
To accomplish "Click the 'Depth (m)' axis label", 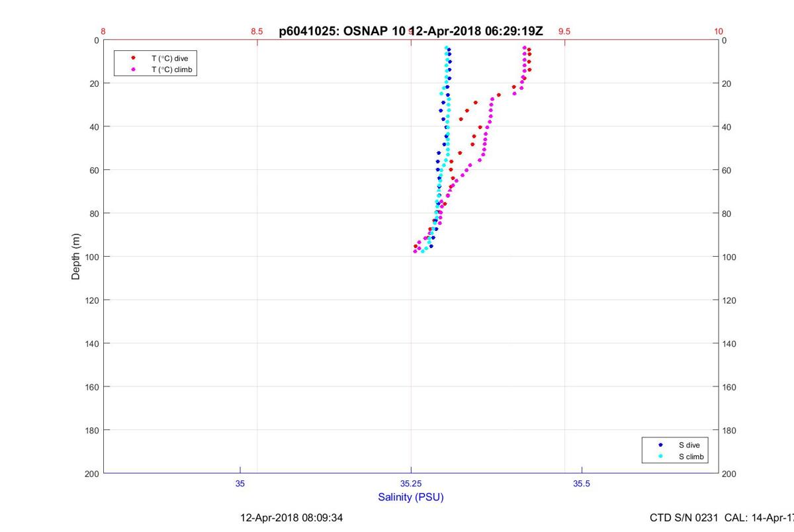I will pos(76,257).
